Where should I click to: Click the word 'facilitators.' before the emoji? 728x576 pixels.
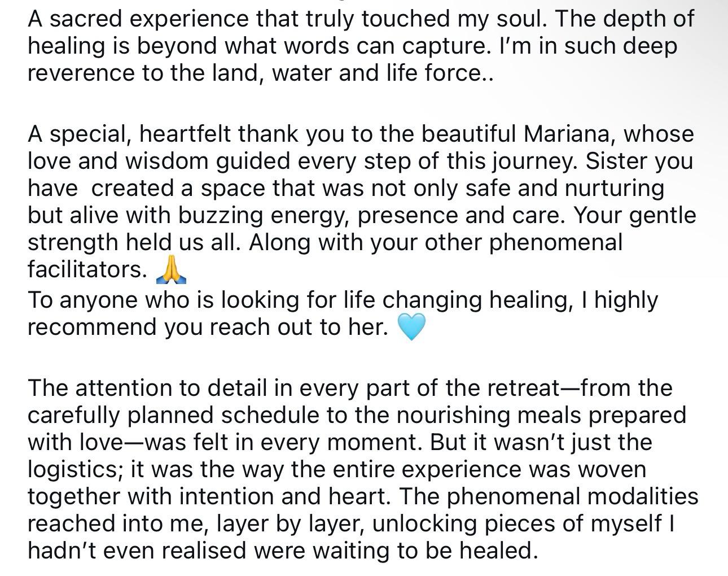click(87, 269)
